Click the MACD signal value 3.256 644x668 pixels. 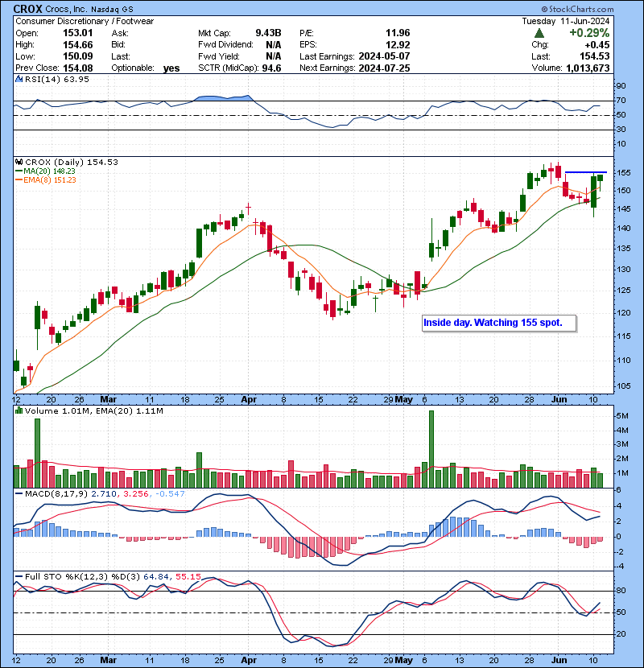click(135, 494)
